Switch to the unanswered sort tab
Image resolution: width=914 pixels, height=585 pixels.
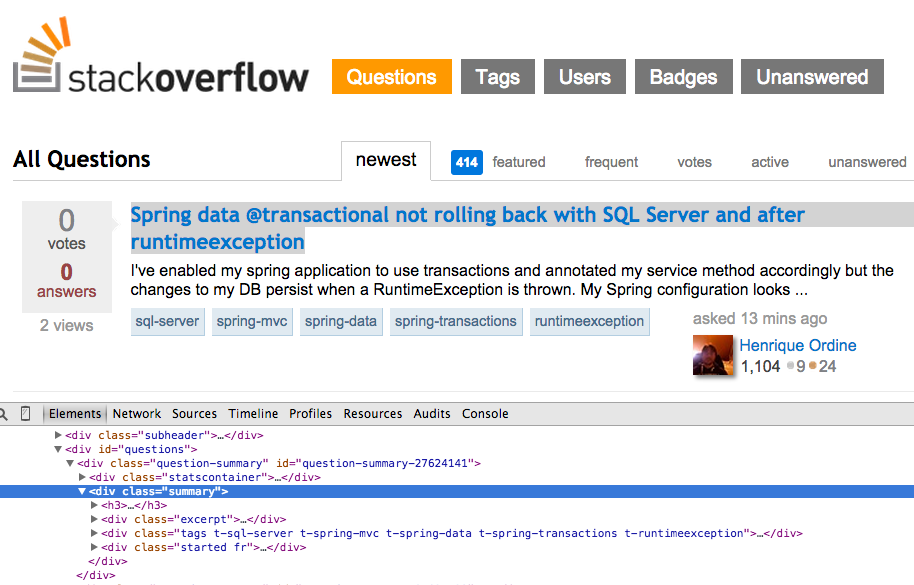pos(867,162)
